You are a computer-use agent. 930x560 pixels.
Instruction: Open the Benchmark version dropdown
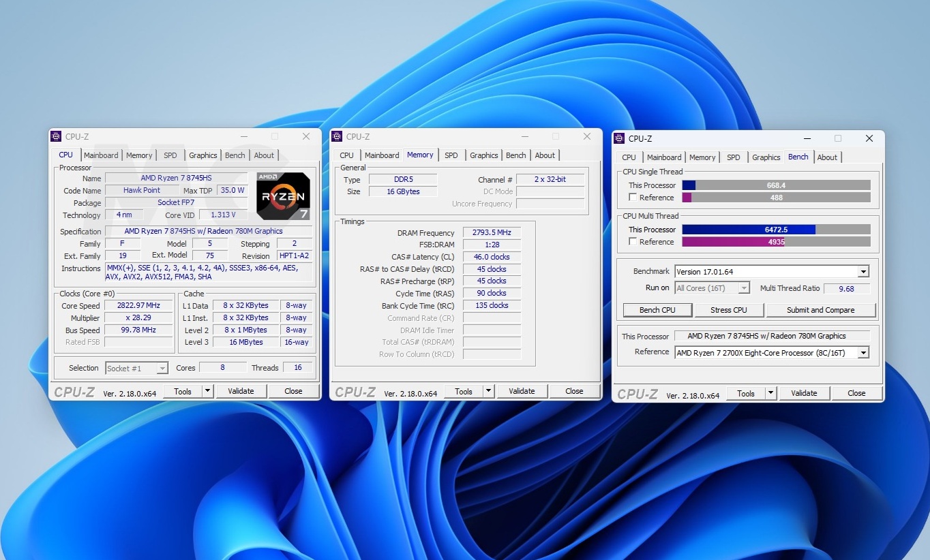[x=863, y=272]
